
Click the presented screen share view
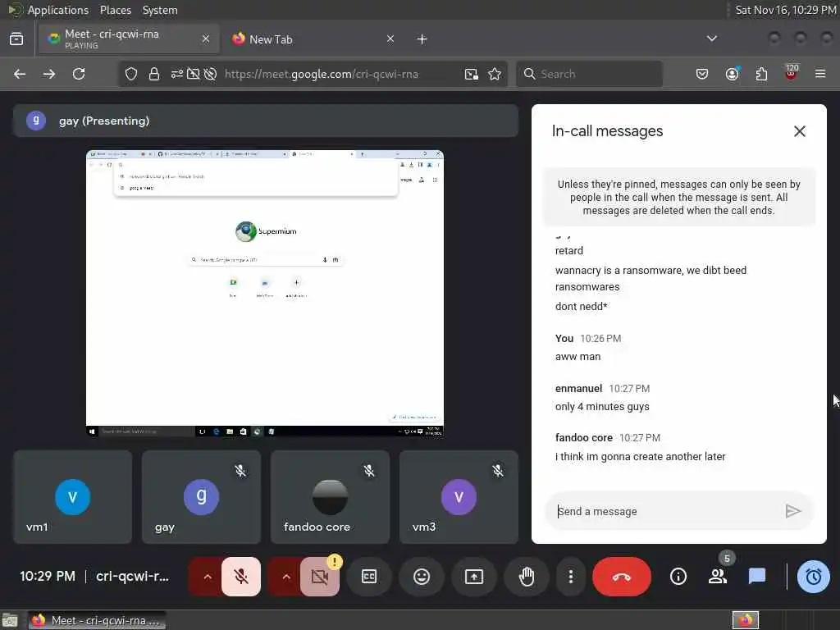tap(265, 293)
